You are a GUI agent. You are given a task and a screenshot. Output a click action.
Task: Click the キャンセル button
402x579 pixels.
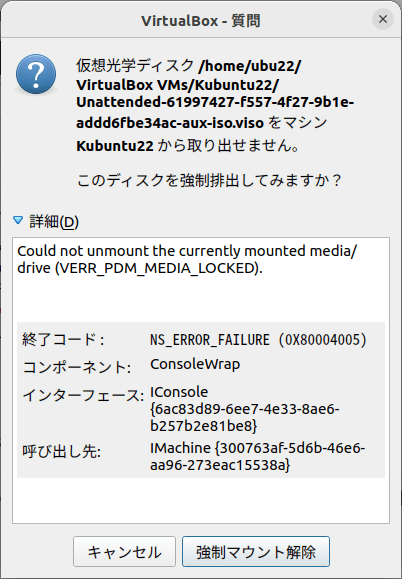[124, 552]
